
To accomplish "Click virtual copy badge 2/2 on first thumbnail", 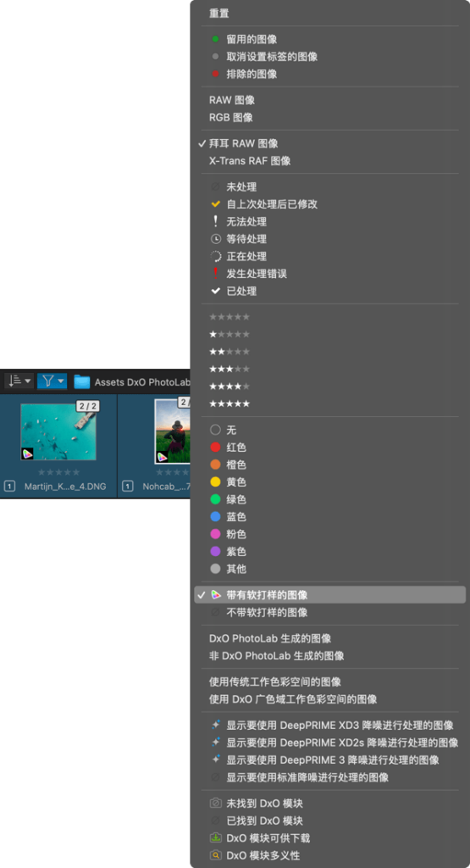I will 87,406.
